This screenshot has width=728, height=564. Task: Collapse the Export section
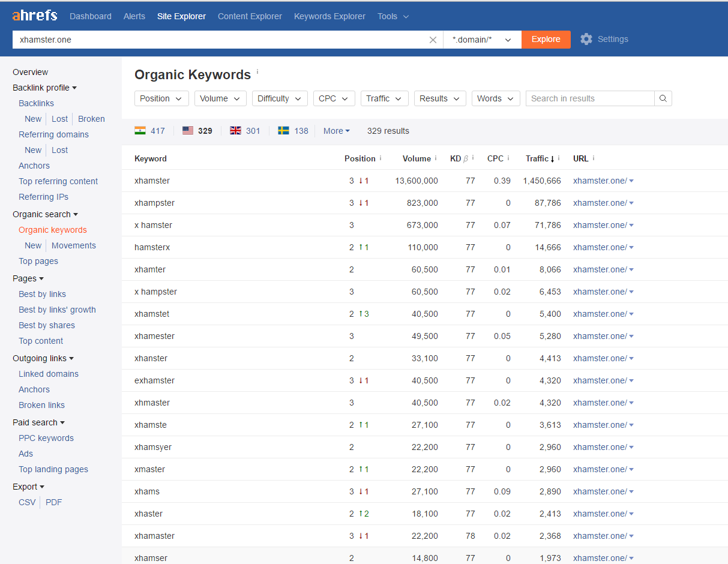coord(29,487)
